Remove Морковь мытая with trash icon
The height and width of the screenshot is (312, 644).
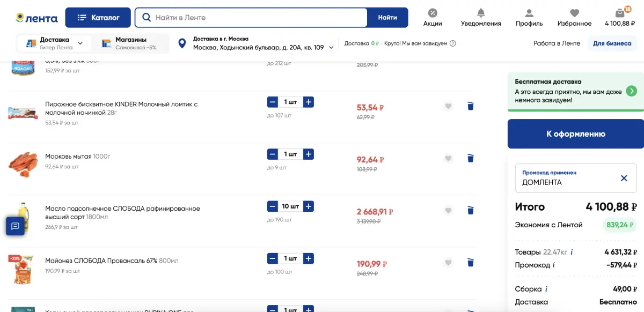(471, 158)
